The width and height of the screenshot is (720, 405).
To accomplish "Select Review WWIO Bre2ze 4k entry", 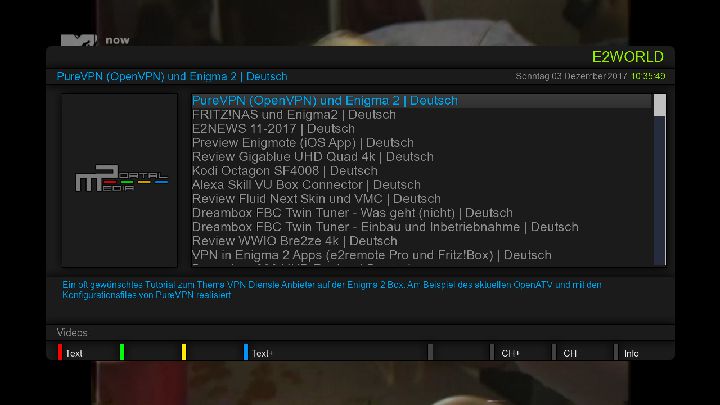I will pos(294,241).
